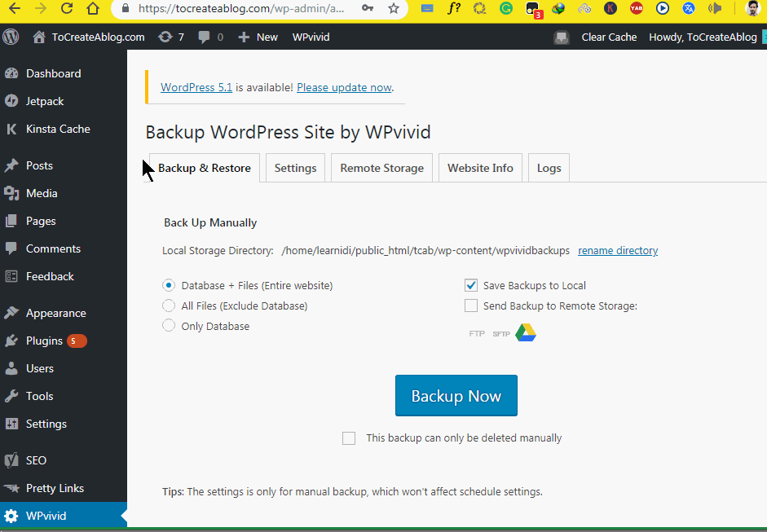This screenshot has width=767, height=532.
Task: Open the ToCreateAblog.com site link
Action: (89, 37)
